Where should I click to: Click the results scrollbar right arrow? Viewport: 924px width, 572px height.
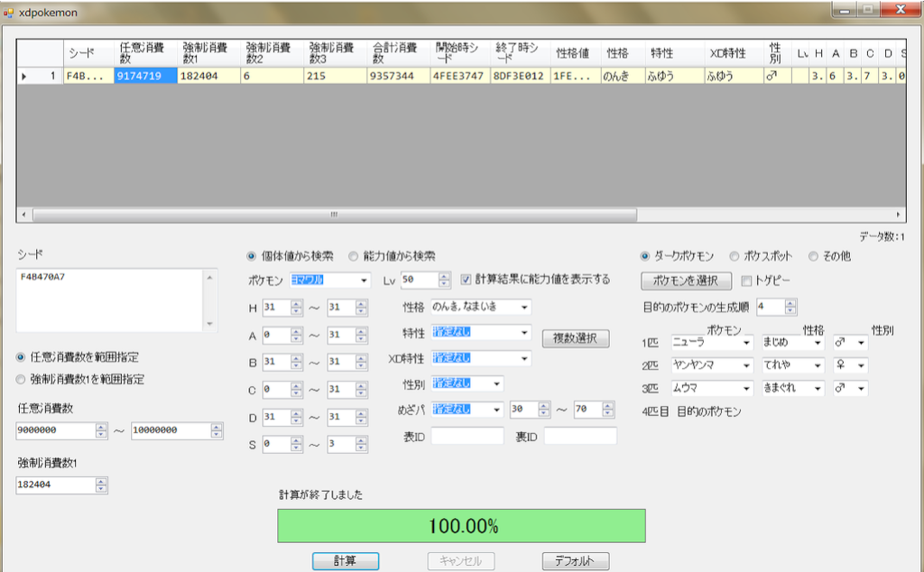point(898,215)
